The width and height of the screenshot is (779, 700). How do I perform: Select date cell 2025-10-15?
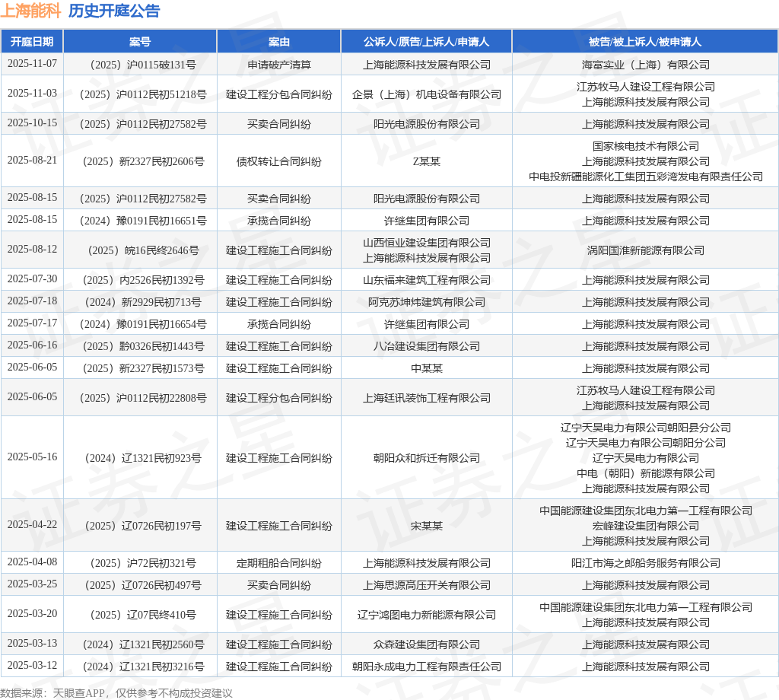coord(32,123)
